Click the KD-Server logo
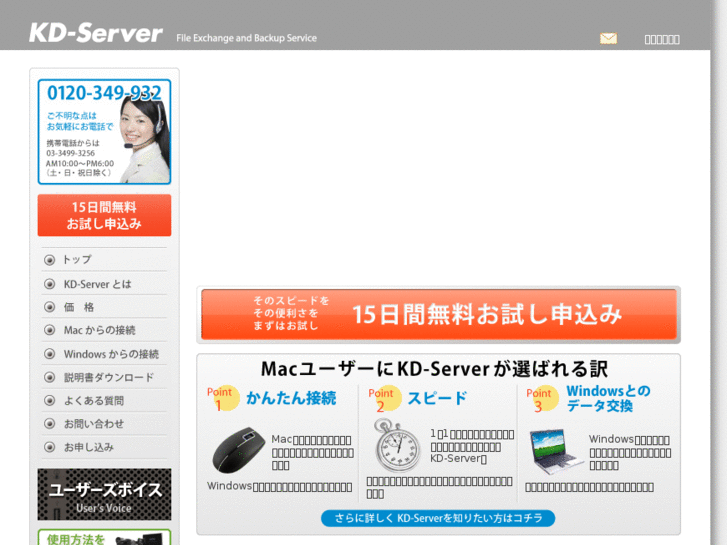This screenshot has width=727, height=545. tap(96, 33)
